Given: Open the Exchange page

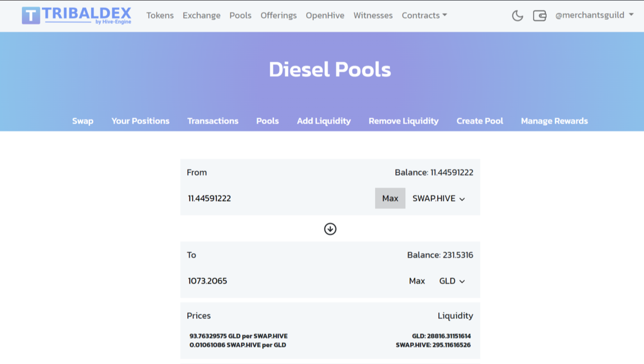Looking at the screenshot, I should click(201, 15).
